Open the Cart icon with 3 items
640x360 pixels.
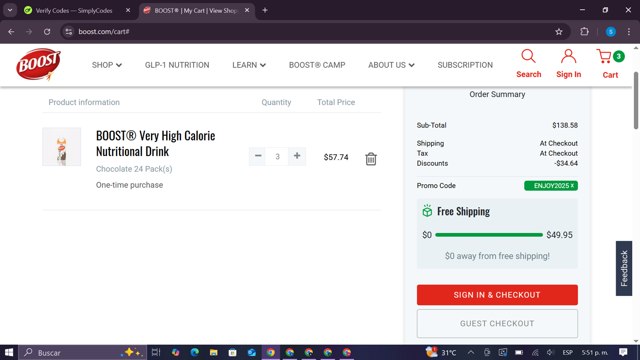(610, 64)
